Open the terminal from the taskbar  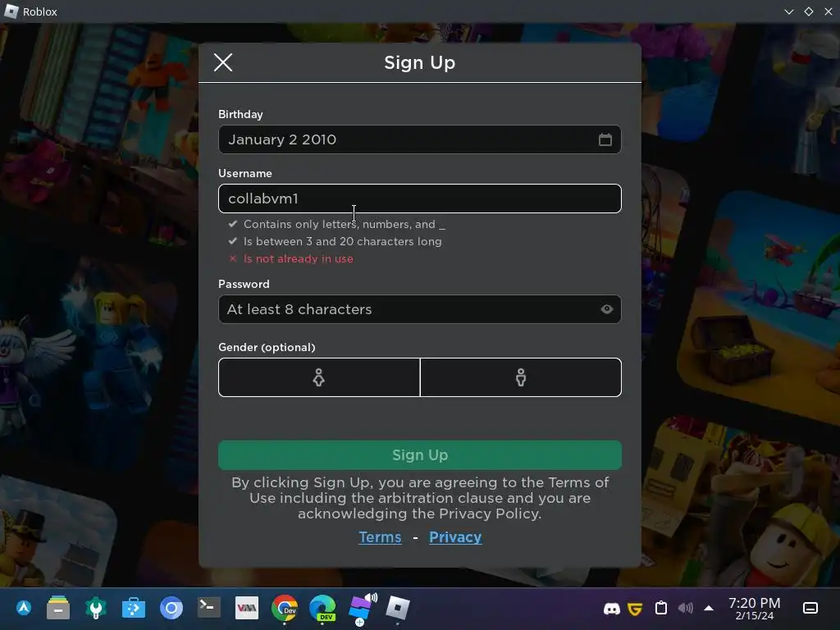[x=209, y=607]
